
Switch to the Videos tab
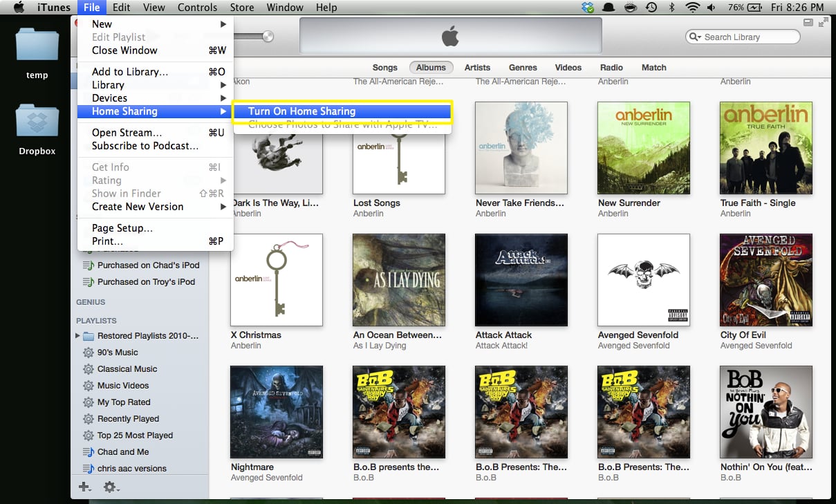pos(568,68)
